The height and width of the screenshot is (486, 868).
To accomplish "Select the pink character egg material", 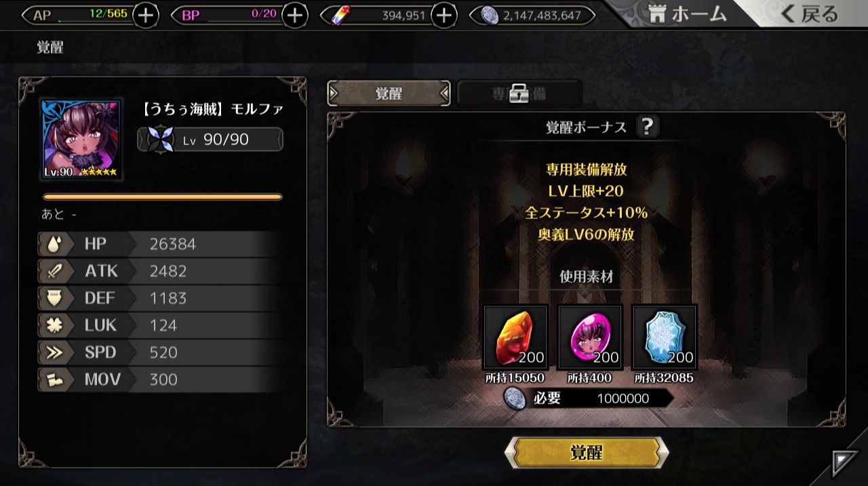I will [x=590, y=337].
